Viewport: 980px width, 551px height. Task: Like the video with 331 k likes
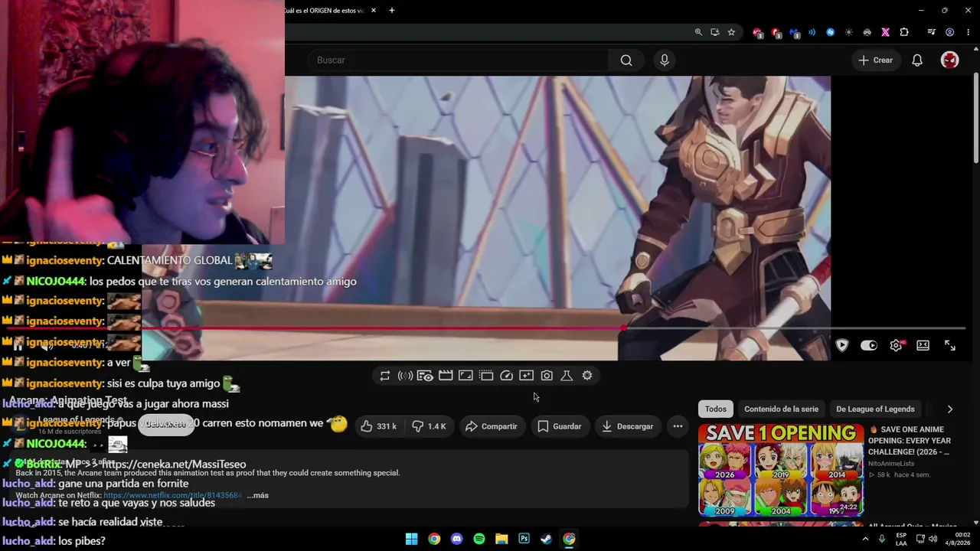(378, 426)
